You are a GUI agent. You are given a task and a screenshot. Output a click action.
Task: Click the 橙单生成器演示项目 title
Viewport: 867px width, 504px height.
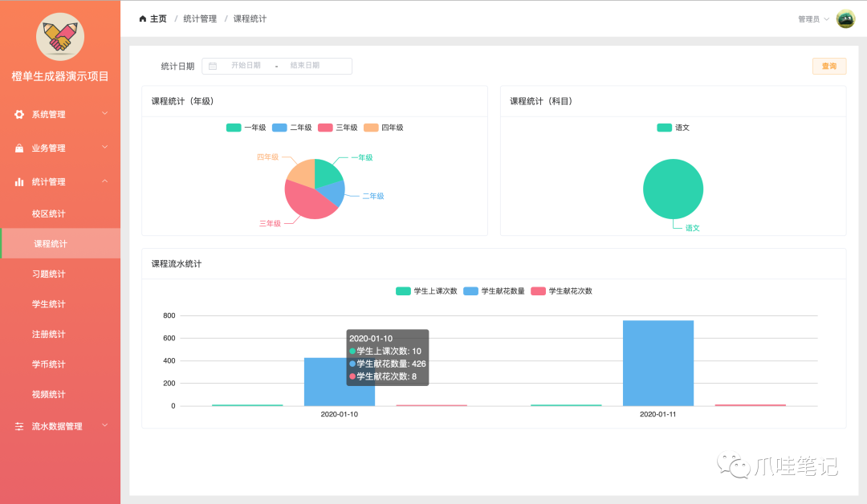(59, 76)
